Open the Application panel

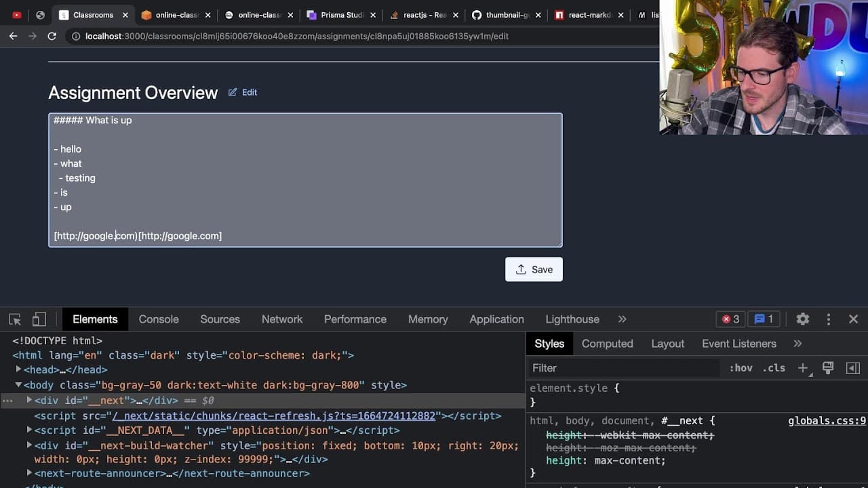[496, 319]
